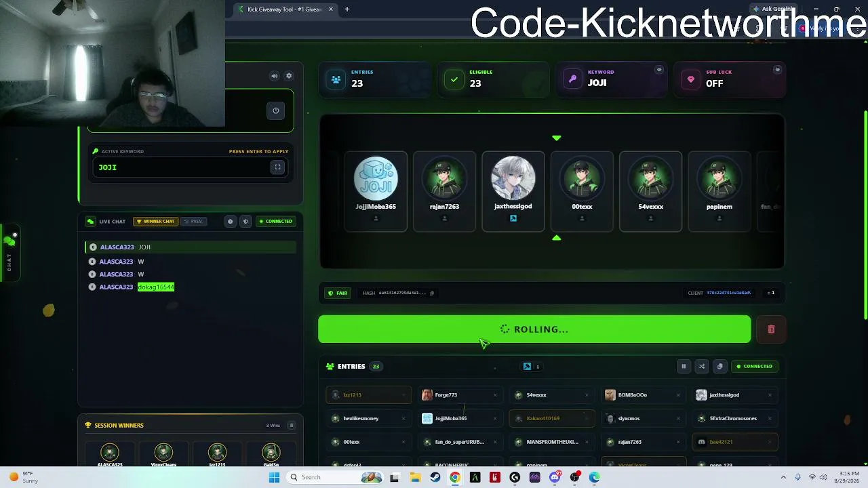Switch to the Winner Chat tab

click(x=155, y=221)
